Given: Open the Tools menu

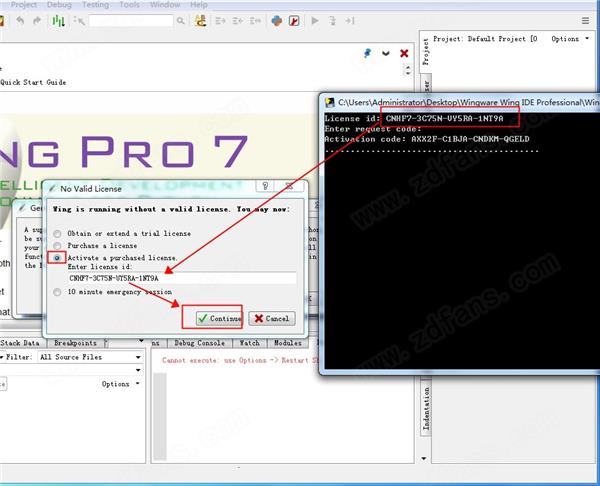Looking at the screenshot, I should coord(129,5).
